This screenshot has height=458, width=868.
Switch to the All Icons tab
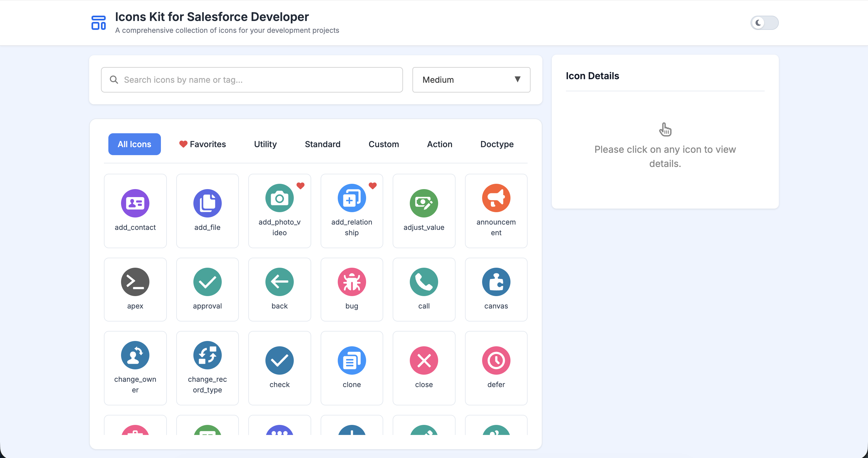(x=134, y=144)
